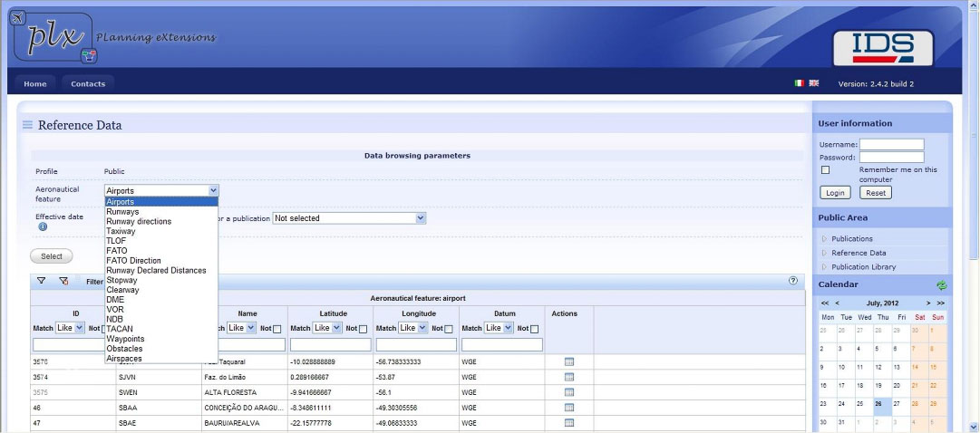Click the Longitude filter text box
Image resolution: width=980 pixels, height=433 pixels.
(x=416, y=345)
